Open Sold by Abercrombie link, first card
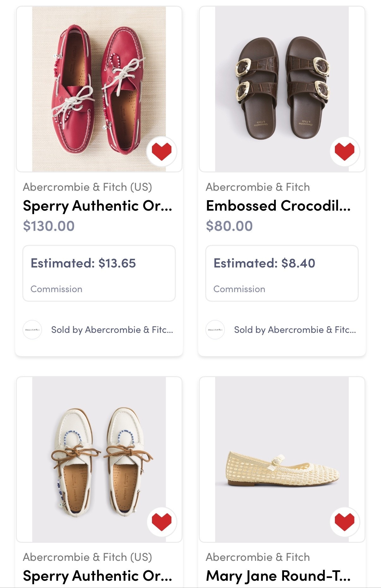Image resolution: width=381 pixels, height=588 pixels. (x=112, y=330)
